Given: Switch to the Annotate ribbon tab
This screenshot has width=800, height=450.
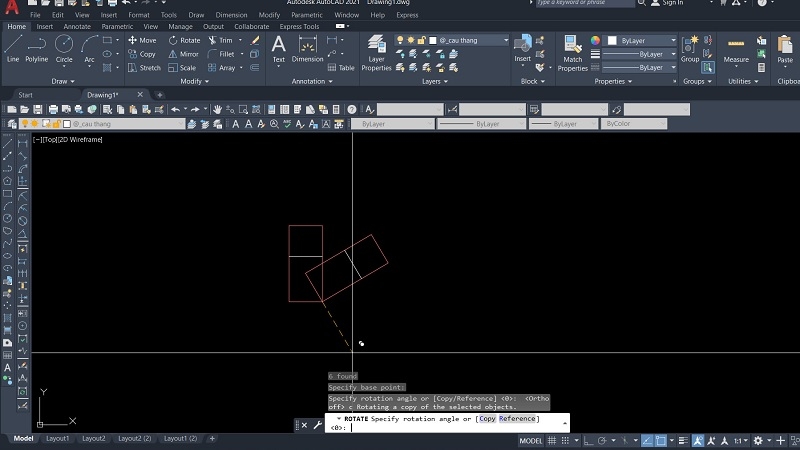Looking at the screenshot, I should coord(77,27).
